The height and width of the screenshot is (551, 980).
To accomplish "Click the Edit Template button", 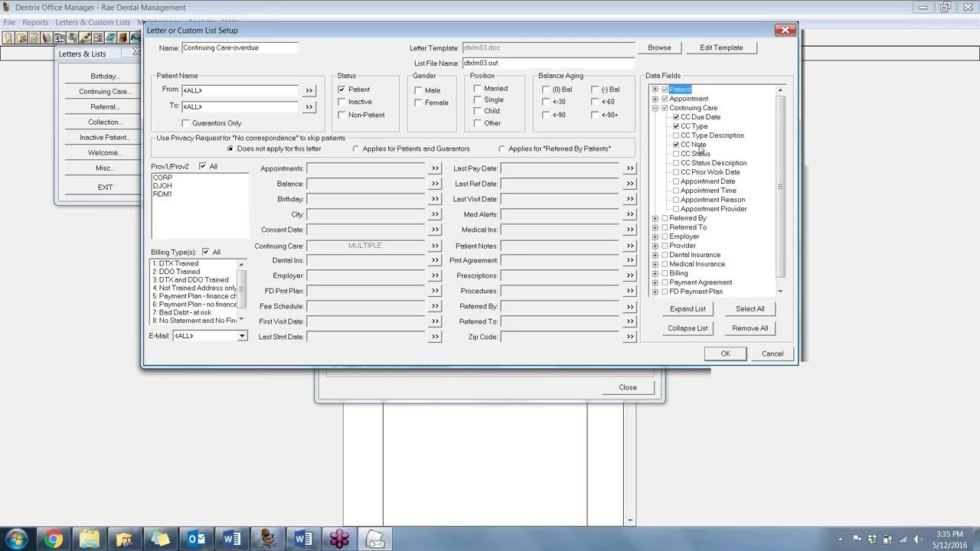I will (x=721, y=47).
